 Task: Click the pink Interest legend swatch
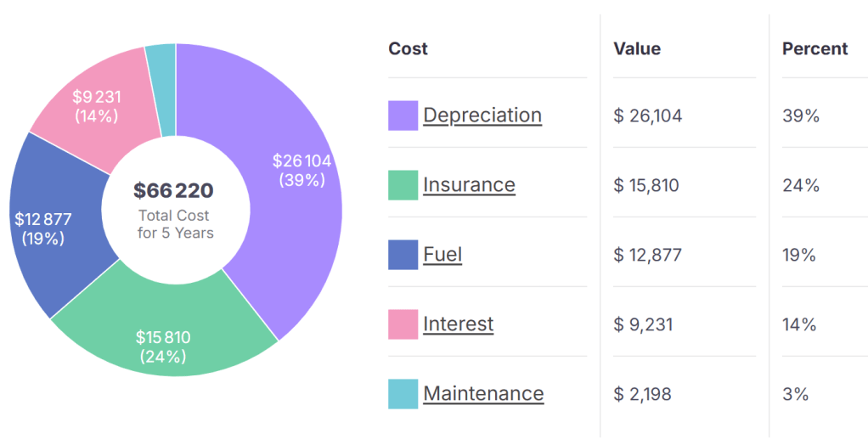pos(403,324)
